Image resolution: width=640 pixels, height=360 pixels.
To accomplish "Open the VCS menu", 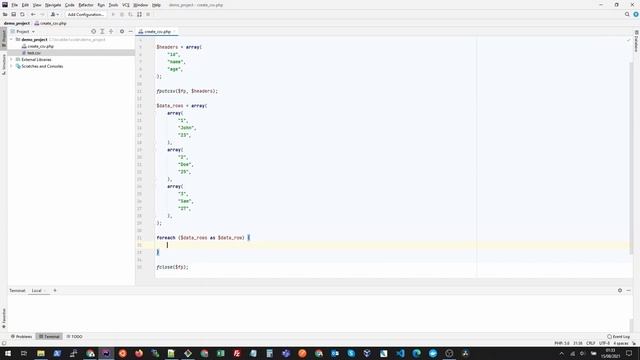I will click(126, 5).
